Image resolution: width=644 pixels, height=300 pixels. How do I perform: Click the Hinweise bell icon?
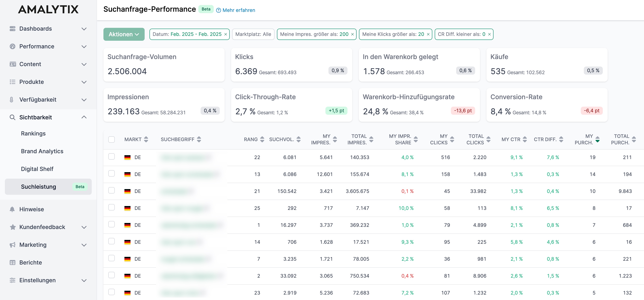coord(12,209)
